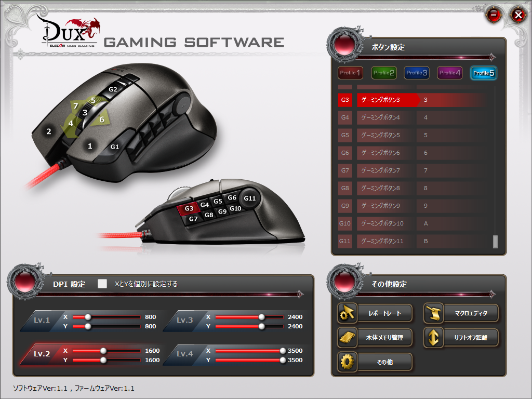Viewport: 532px width, 399px height.
Task: Open the マクロエディタ button
Action: click(x=471, y=313)
